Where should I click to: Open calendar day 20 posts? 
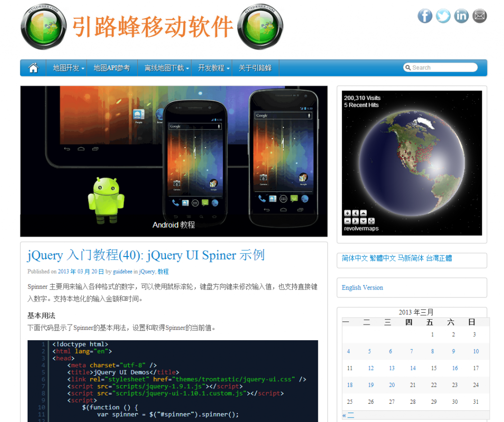[x=392, y=385]
